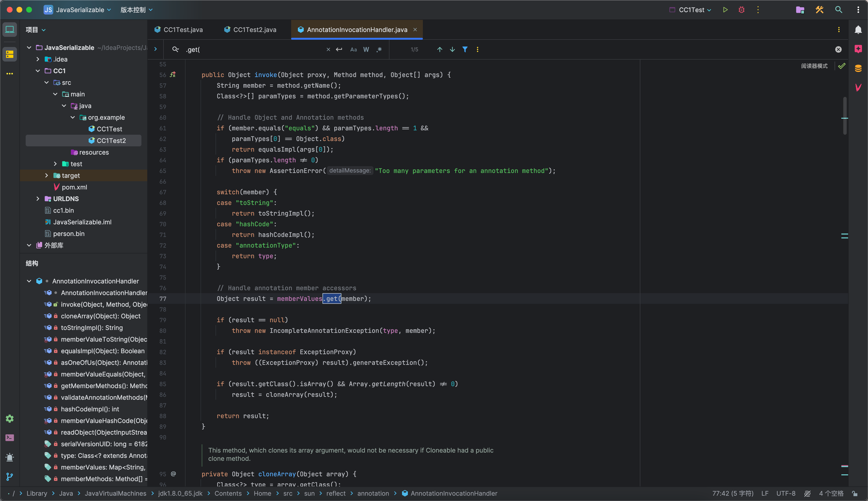This screenshot has height=501, width=868.
Task: Expand the .idea folder
Action: pos(38,59)
